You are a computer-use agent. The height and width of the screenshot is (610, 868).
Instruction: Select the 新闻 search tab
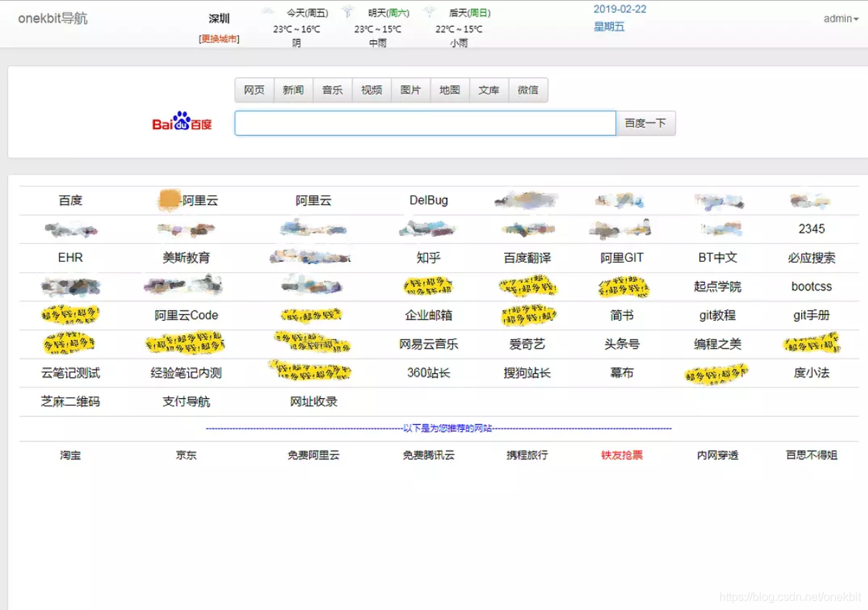pos(293,90)
